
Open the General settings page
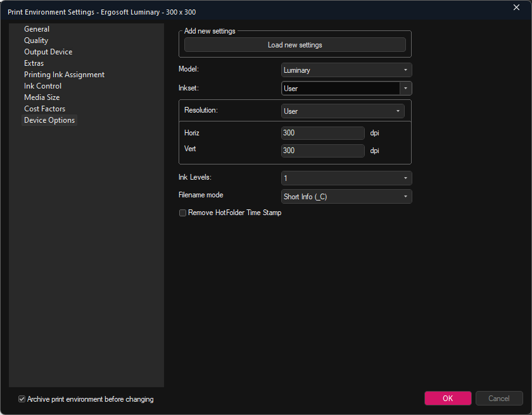(37, 29)
